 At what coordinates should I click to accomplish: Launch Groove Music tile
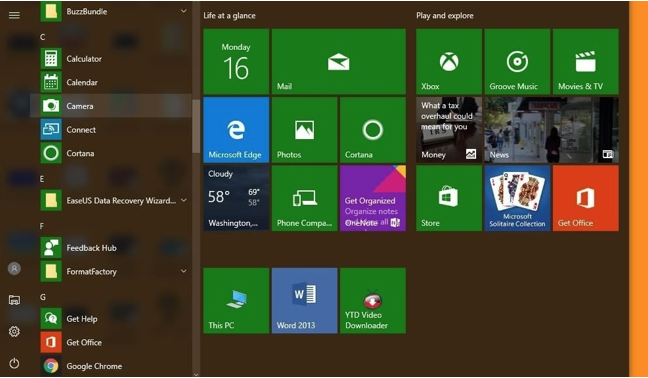point(517,62)
